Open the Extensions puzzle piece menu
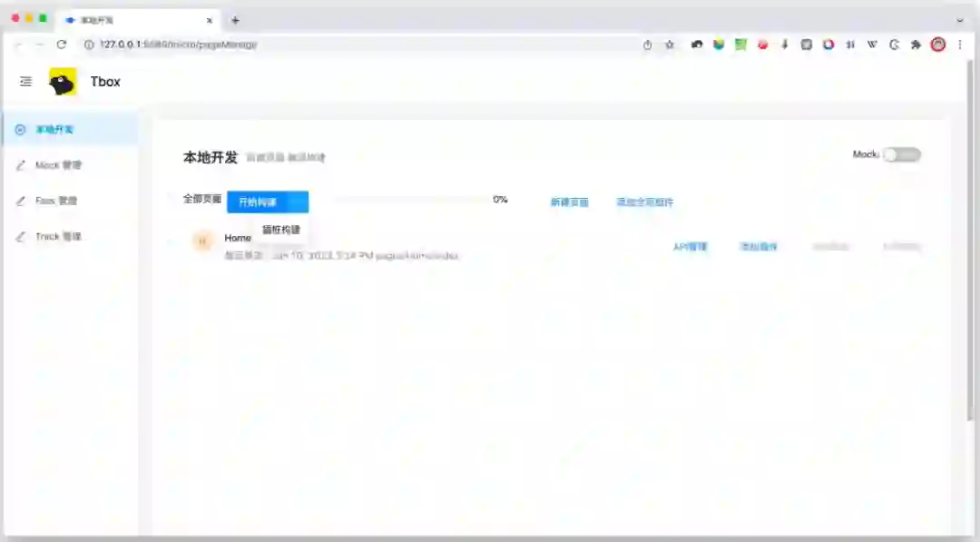This screenshot has width=980, height=542. [x=916, y=44]
